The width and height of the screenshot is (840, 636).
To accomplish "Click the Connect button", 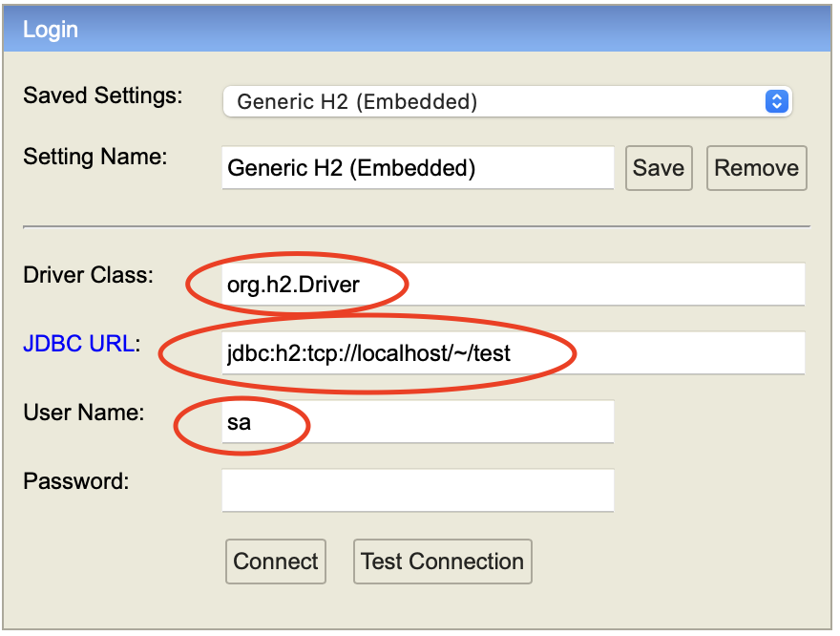I will click(x=276, y=562).
